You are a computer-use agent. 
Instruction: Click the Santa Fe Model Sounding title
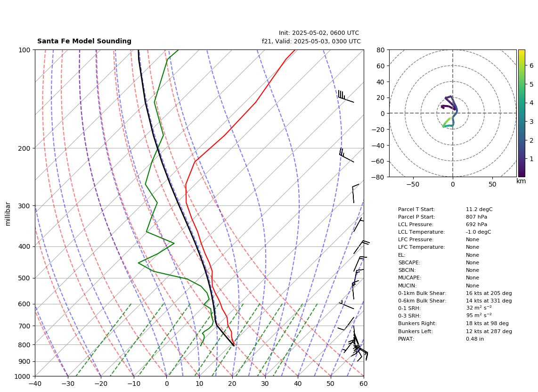84,41
